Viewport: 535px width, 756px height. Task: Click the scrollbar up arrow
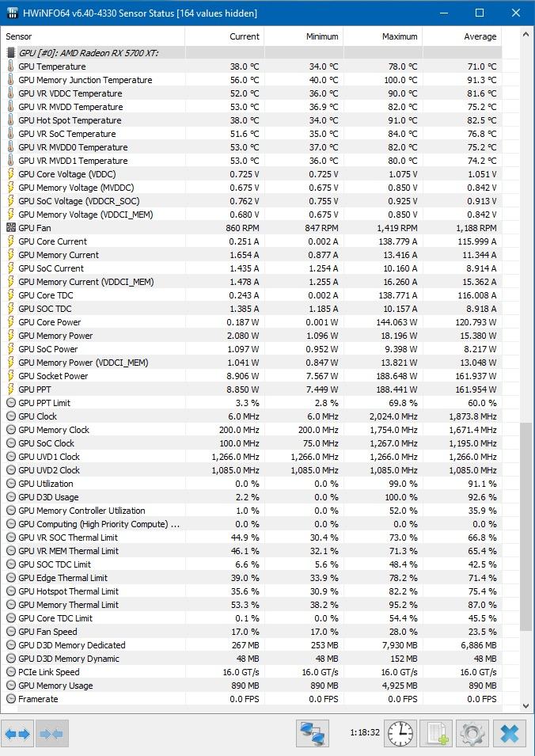click(x=526, y=34)
